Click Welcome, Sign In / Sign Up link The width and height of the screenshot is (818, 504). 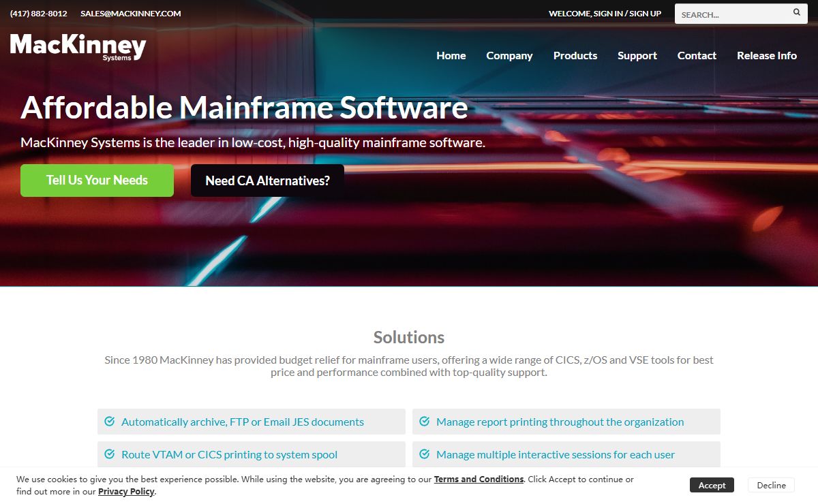click(x=605, y=14)
